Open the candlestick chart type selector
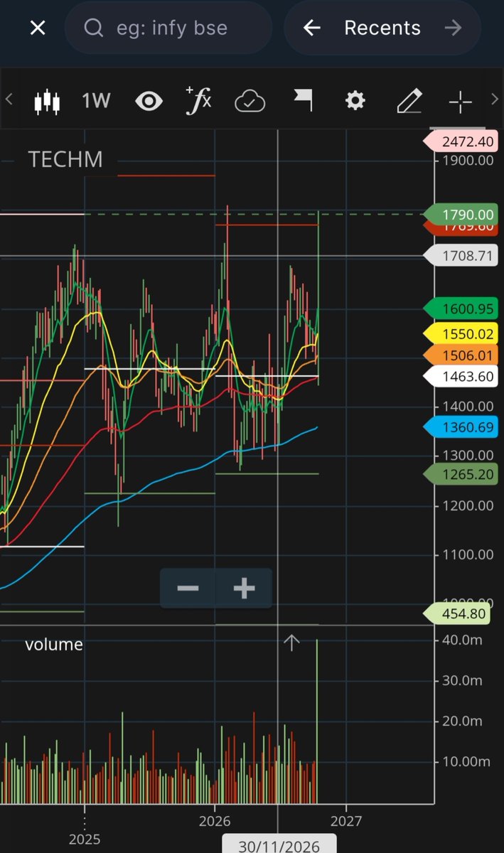The height and width of the screenshot is (853, 504). click(x=47, y=101)
